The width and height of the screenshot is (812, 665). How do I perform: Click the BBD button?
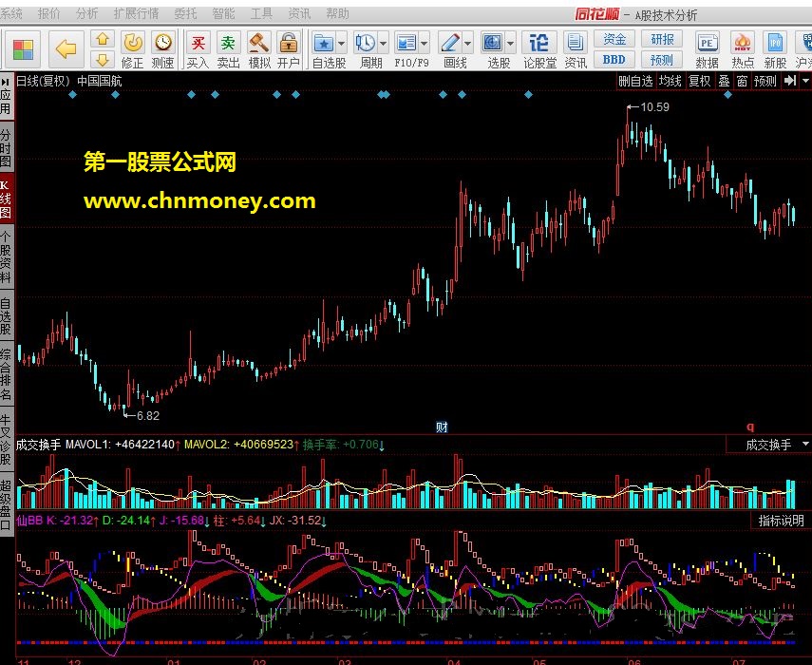point(614,60)
